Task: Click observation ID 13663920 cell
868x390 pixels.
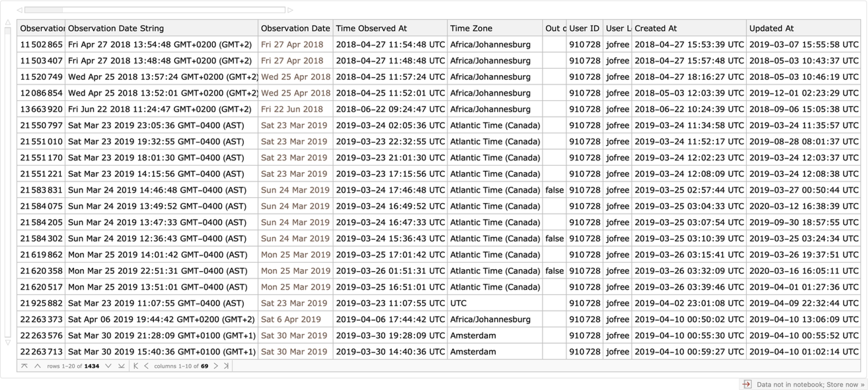Action: point(41,109)
